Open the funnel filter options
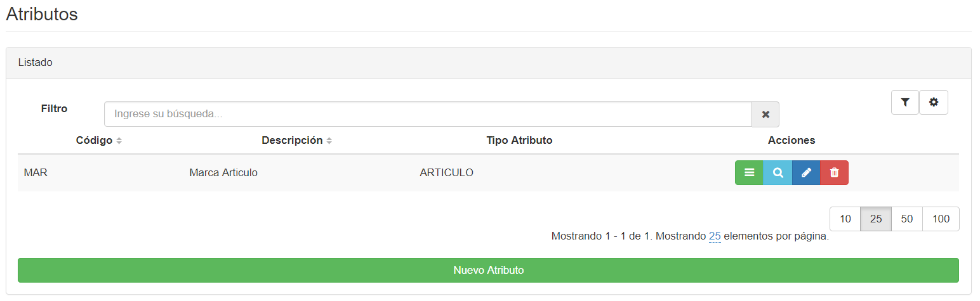 point(905,102)
